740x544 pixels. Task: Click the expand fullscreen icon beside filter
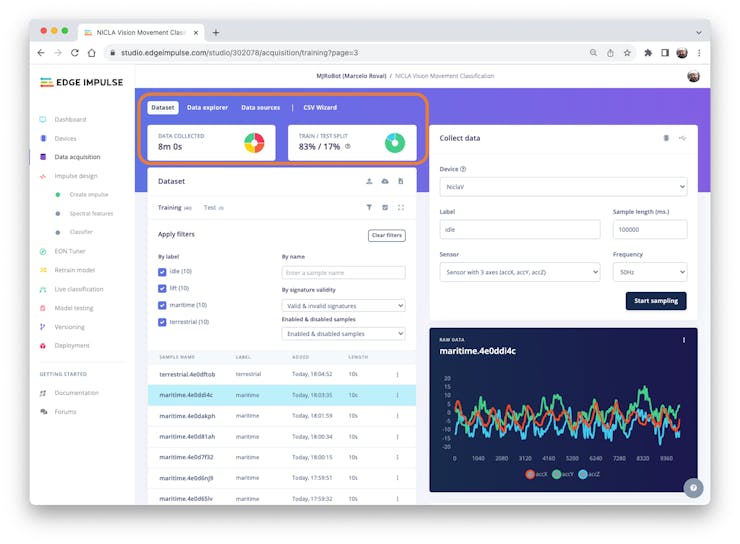point(401,207)
